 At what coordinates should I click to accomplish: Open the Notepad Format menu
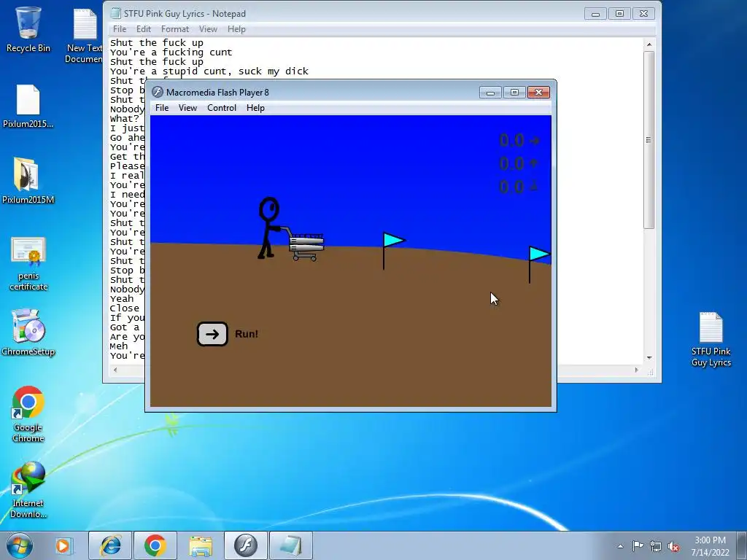pyautogui.click(x=175, y=29)
